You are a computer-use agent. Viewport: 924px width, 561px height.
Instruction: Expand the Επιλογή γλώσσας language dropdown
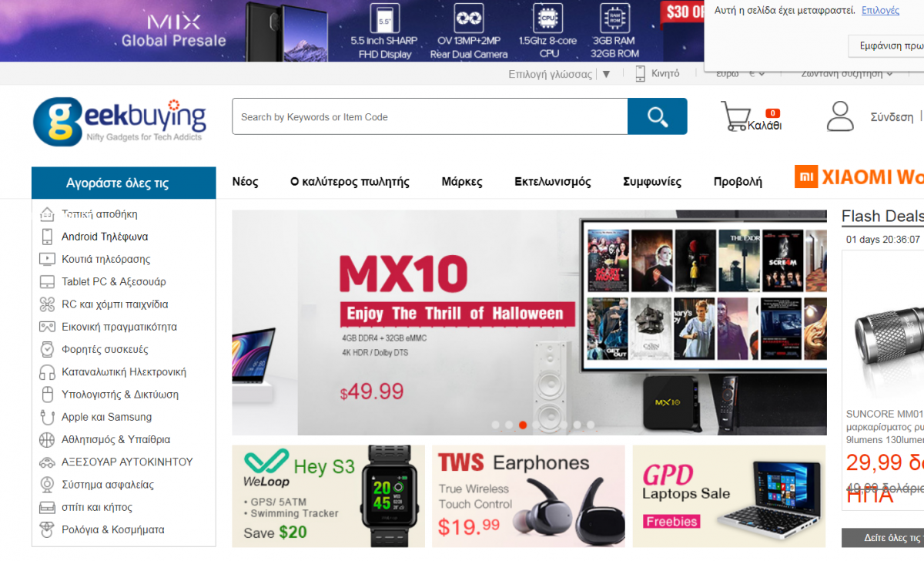pyautogui.click(x=560, y=74)
